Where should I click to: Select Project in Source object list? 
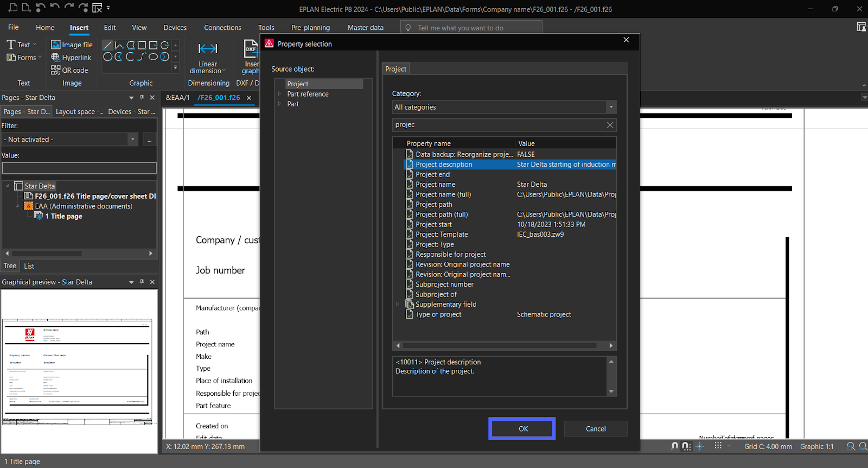pyautogui.click(x=324, y=84)
